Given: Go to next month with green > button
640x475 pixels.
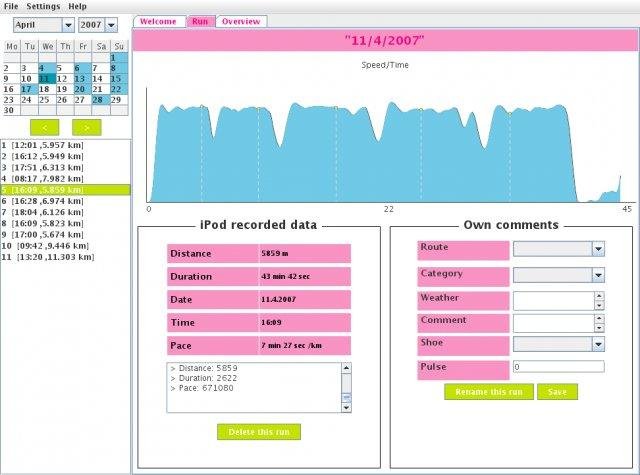Looking at the screenshot, I should (87, 128).
